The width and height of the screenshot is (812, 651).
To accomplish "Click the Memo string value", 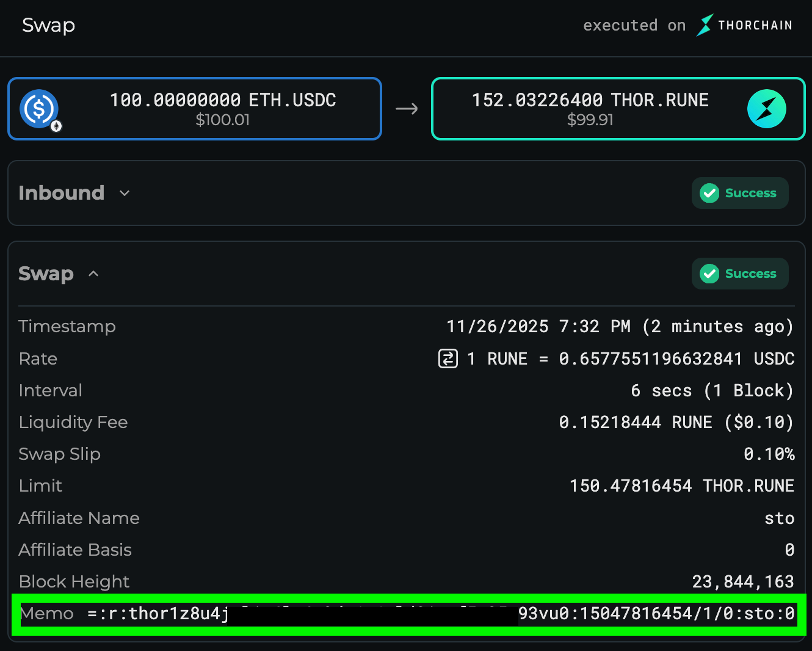I will [440, 614].
